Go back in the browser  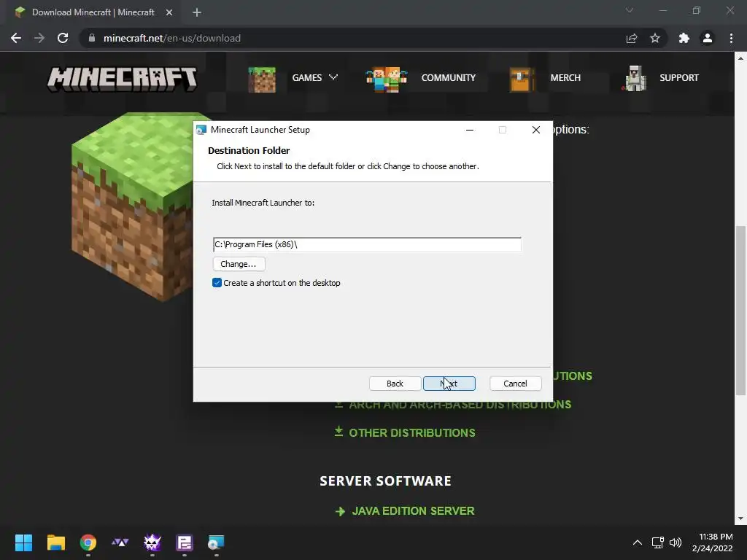point(16,38)
